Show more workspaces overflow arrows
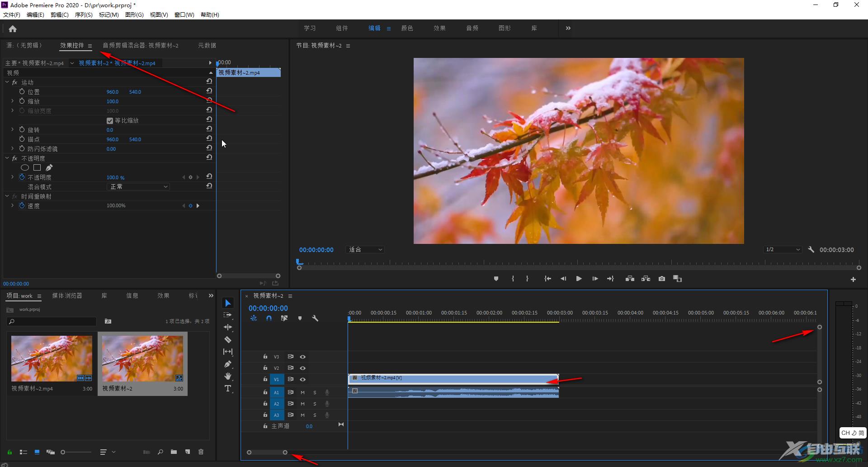The height and width of the screenshot is (467, 868). (x=568, y=28)
